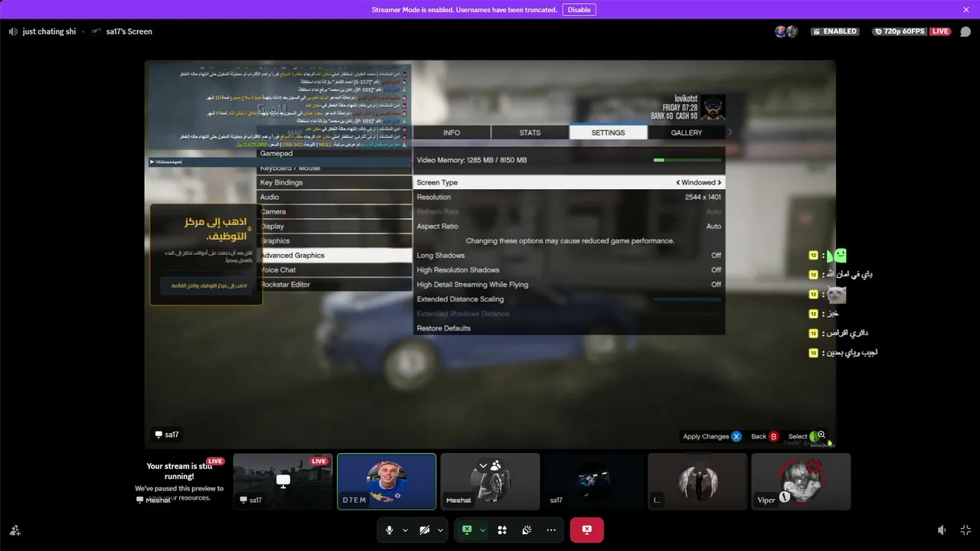The image size is (980, 551).
Task: Click Restore Defaults
Action: point(569,328)
